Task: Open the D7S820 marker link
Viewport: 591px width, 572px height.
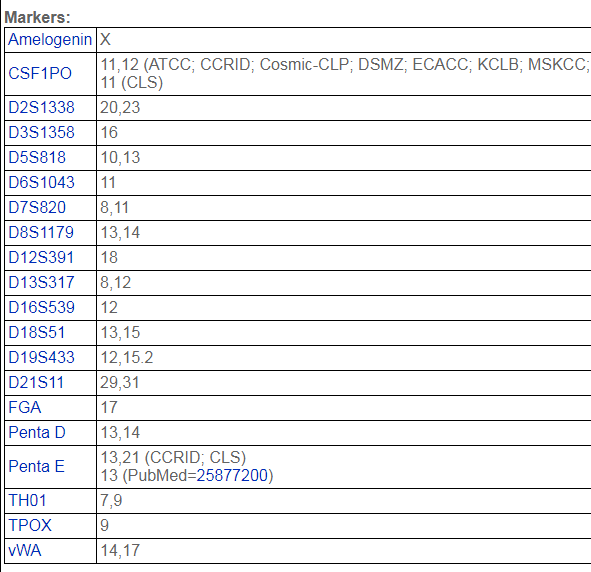Action: click(37, 207)
